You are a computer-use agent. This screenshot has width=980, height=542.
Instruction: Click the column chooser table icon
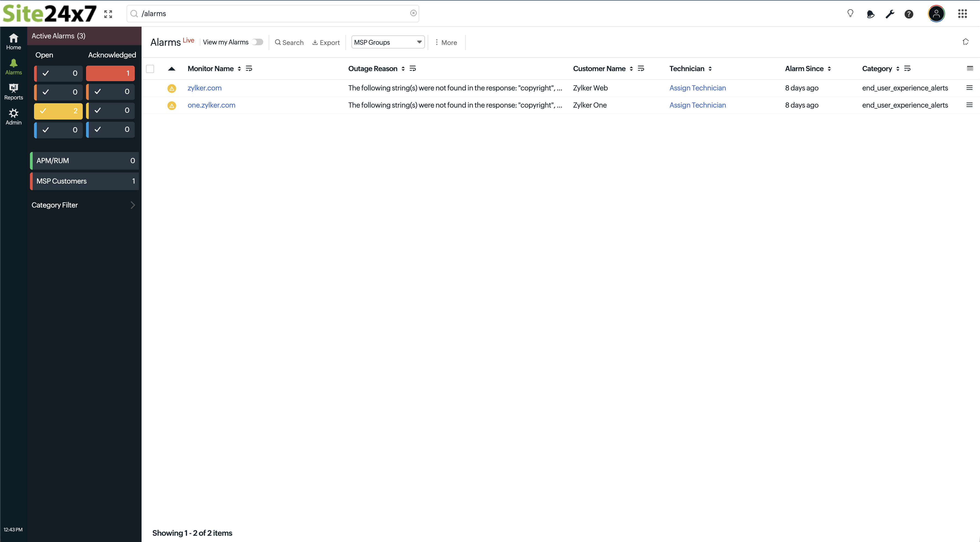click(x=970, y=69)
